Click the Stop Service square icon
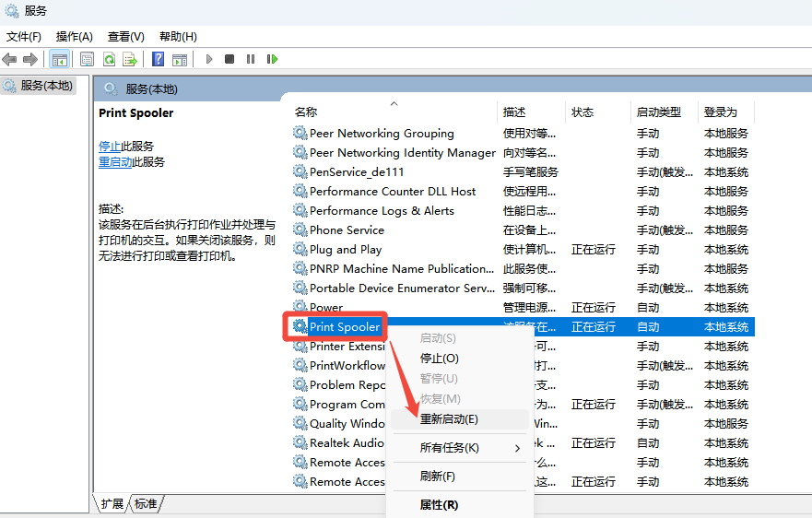Image resolution: width=812 pixels, height=518 pixels. click(x=229, y=59)
